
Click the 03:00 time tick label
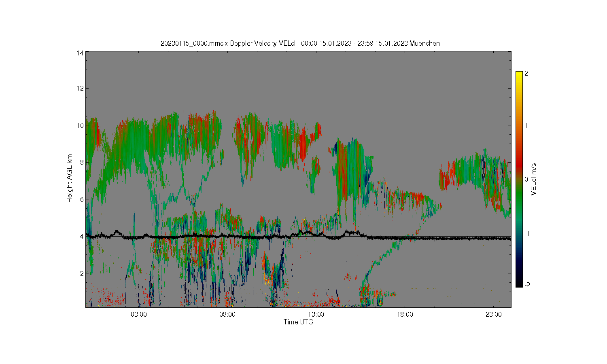click(x=138, y=315)
